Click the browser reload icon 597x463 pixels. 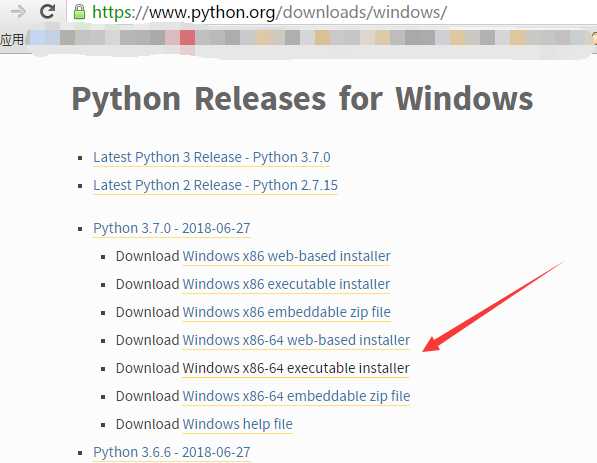coord(48,11)
